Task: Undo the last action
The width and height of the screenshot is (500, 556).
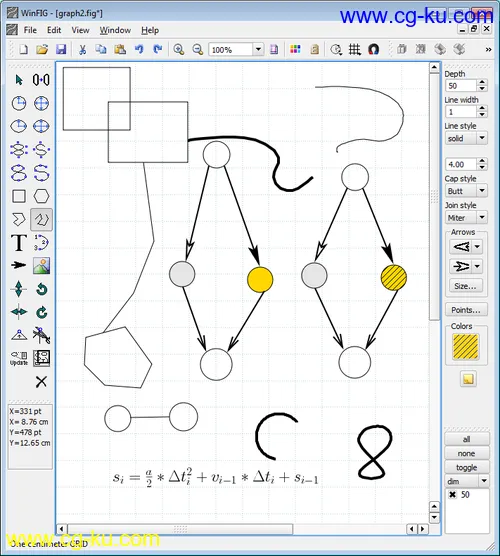Action: (139, 49)
